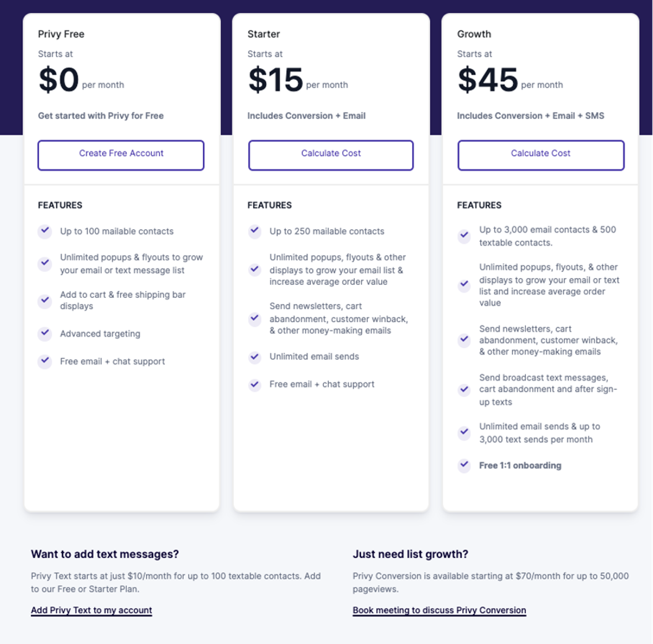Click "Create Free Account" button
The image size is (653, 644).
coord(121,155)
